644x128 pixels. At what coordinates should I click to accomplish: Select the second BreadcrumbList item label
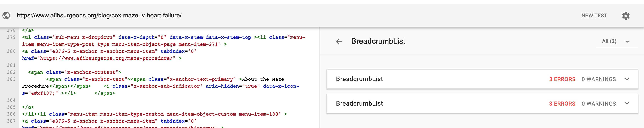point(359,103)
